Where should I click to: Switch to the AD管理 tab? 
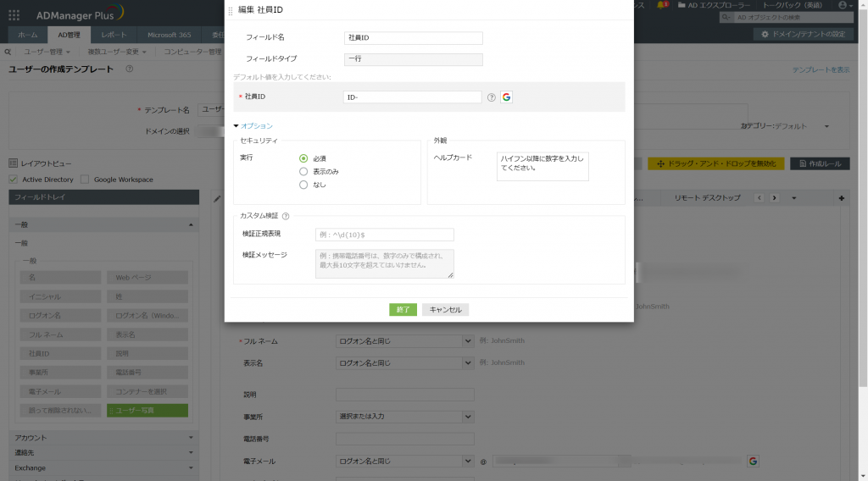coord(70,35)
